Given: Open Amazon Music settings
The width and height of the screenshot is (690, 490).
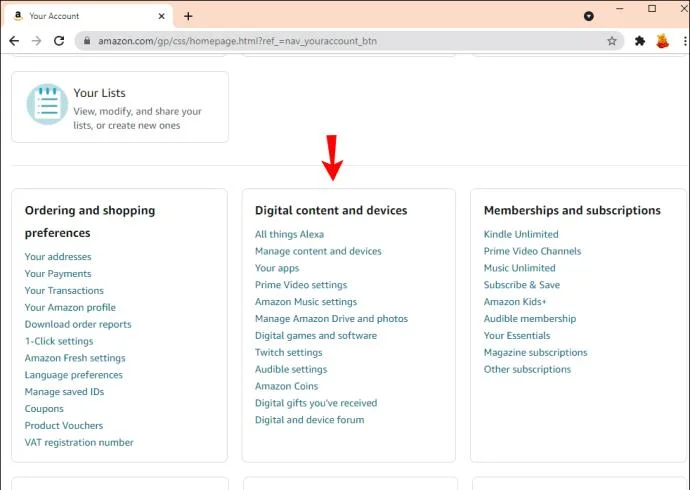Looking at the screenshot, I should coord(306,302).
